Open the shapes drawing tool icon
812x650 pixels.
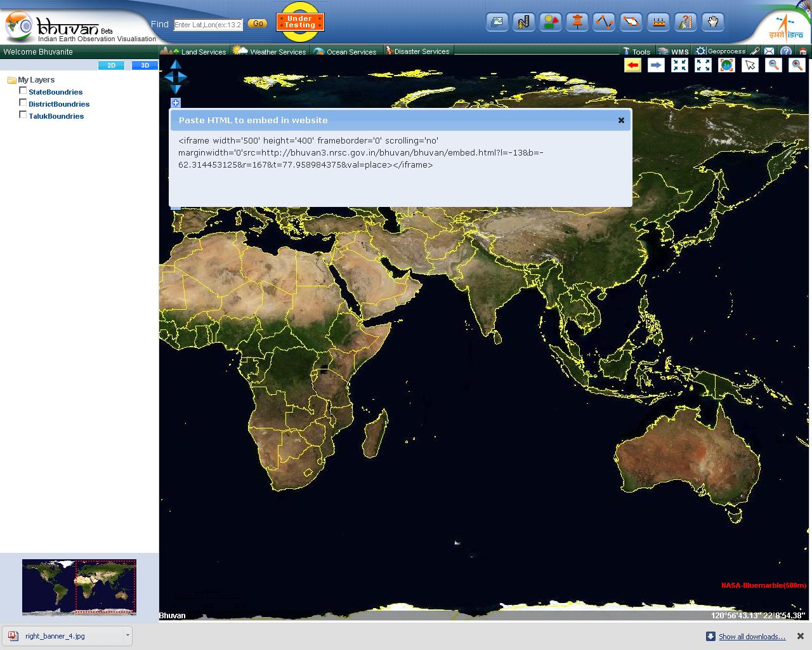(551, 22)
